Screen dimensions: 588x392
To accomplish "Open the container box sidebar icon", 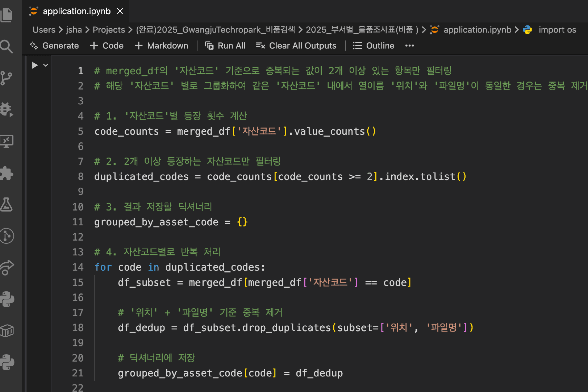I will pyautogui.click(x=7, y=331).
